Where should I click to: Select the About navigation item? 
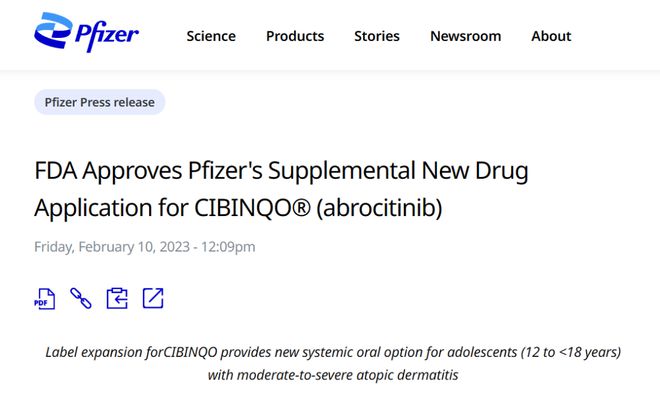tap(551, 36)
